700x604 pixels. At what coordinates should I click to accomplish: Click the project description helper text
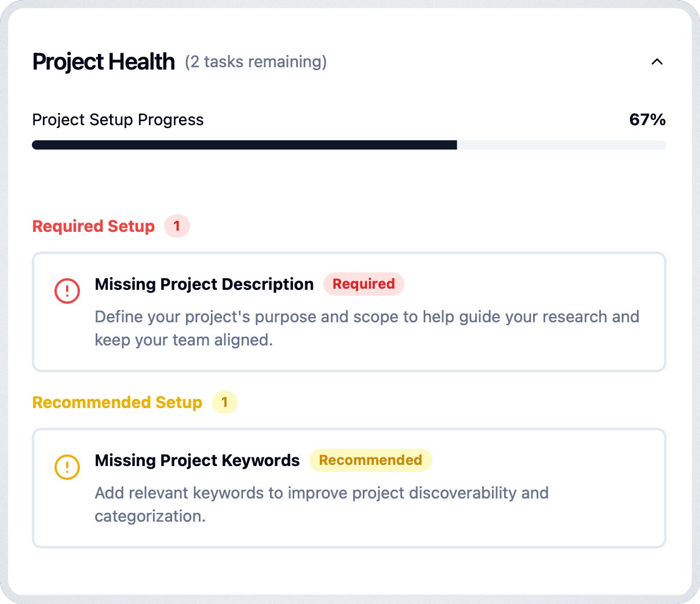pos(367,328)
